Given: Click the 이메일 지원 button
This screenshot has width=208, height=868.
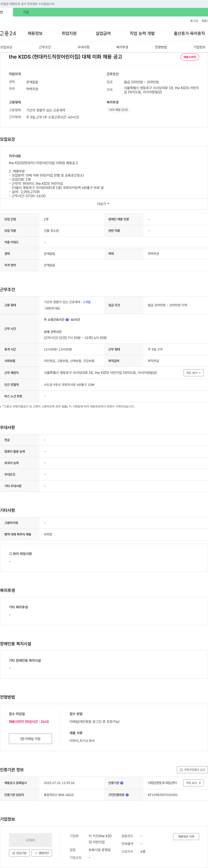Looking at the screenshot, I should click(x=30, y=739).
